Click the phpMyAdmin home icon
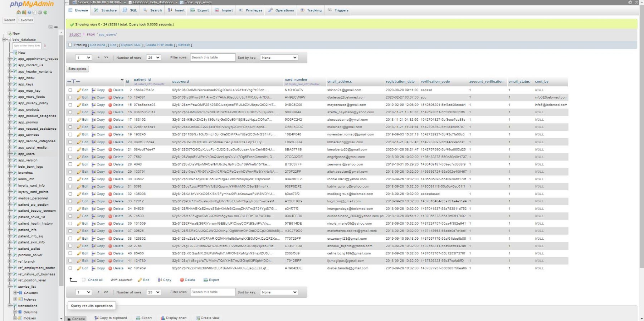644x321 pixels. pyautogui.click(x=19, y=13)
